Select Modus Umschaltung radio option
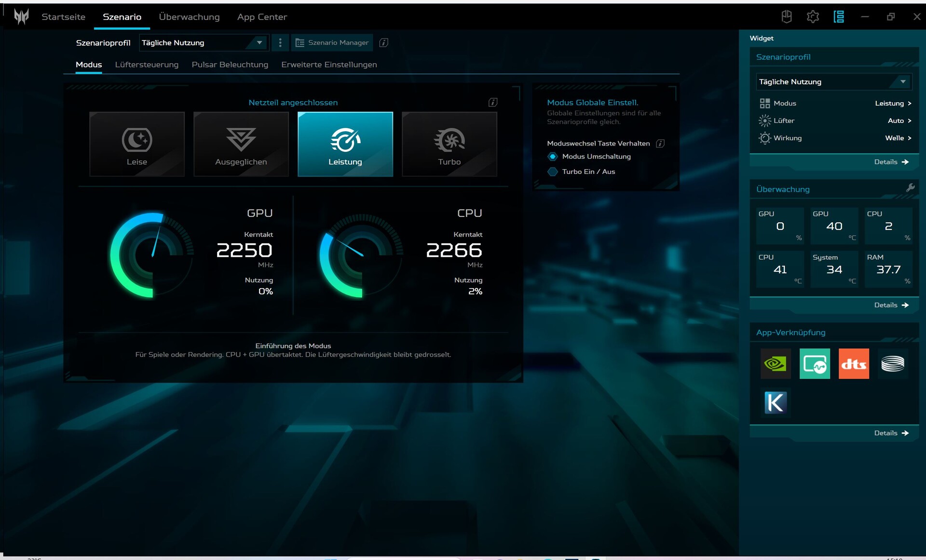Screen dimensions: 926x560 (x=553, y=157)
